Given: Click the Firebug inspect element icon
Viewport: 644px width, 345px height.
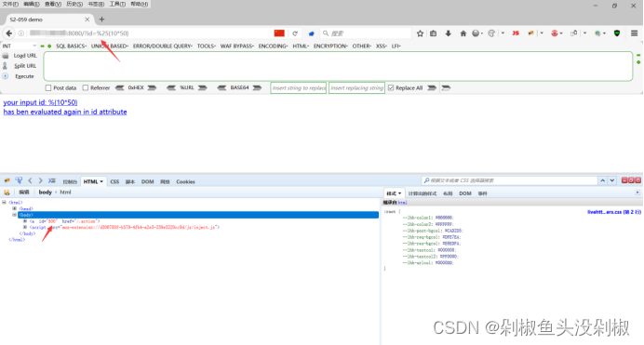Looking at the screenshot, I should pyautogui.click(x=19, y=180).
